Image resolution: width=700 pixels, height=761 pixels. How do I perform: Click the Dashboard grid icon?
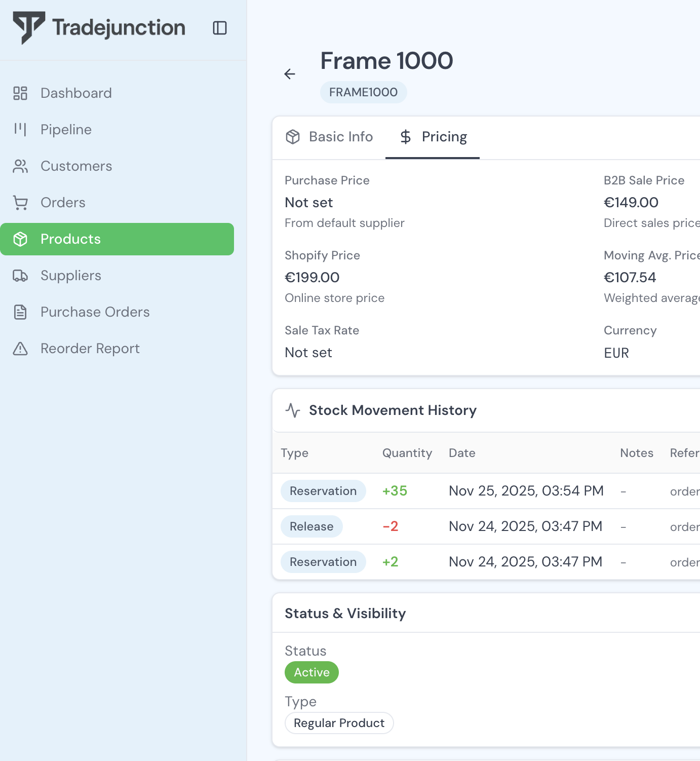pyautogui.click(x=20, y=93)
